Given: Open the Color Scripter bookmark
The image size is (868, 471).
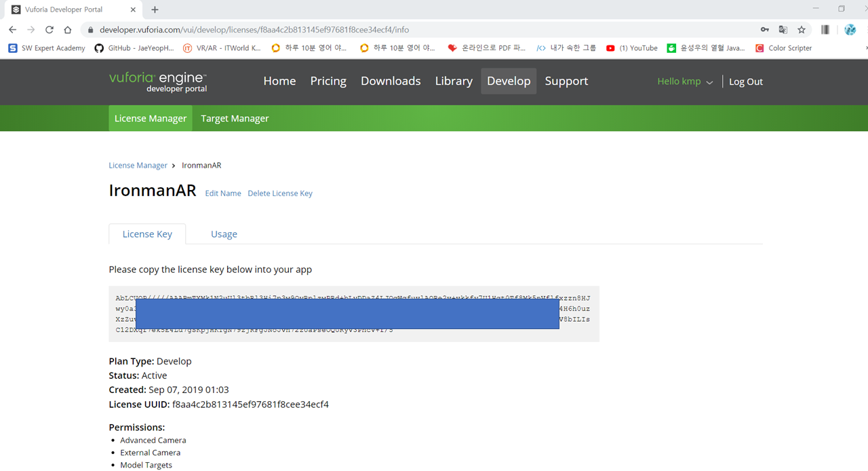Looking at the screenshot, I should [x=783, y=48].
